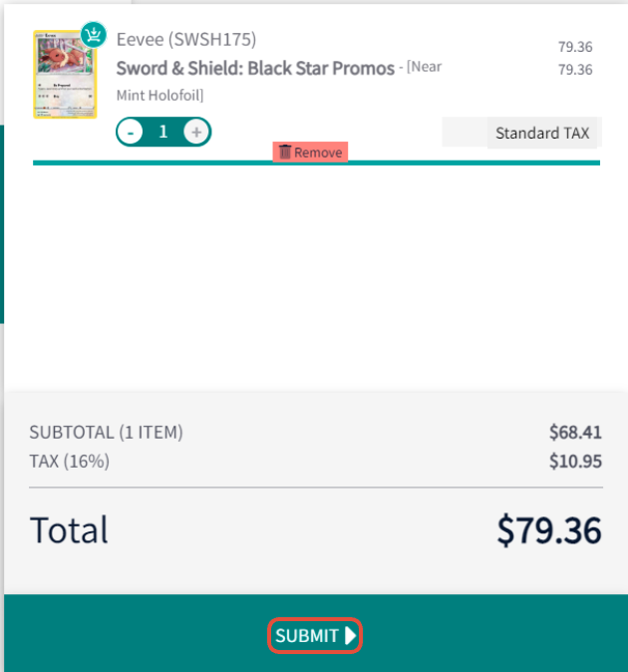Submit the order
Viewport: 628px width, 672px height.
click(315, 635)
